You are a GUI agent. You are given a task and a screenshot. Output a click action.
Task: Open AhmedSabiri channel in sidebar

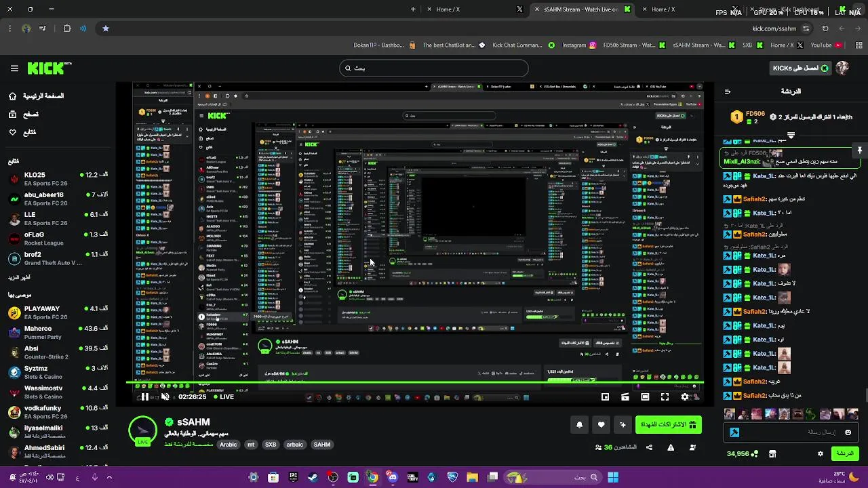pos(58,451)
